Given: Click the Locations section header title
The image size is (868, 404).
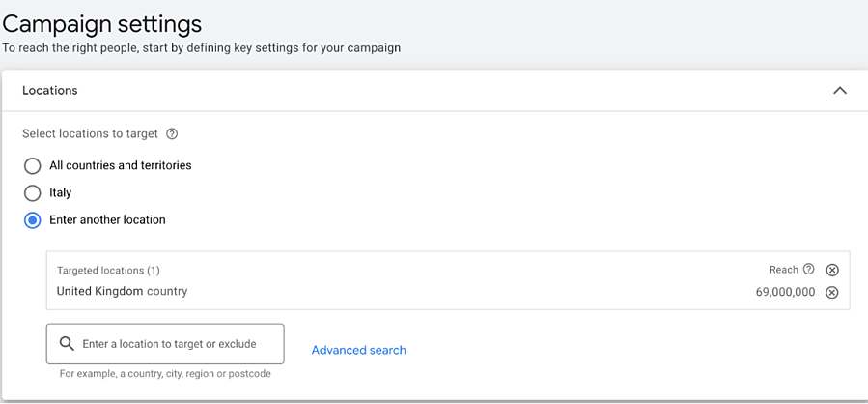Looking at the screenshot, I should [x=50, y=91].
